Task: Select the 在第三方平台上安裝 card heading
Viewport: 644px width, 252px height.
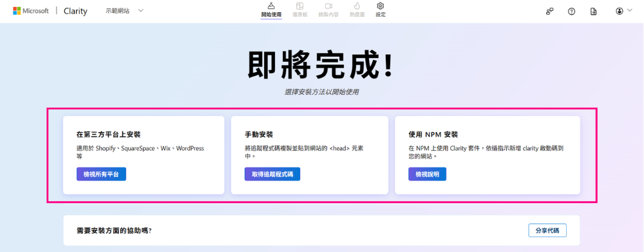Action: click(109, 135)
